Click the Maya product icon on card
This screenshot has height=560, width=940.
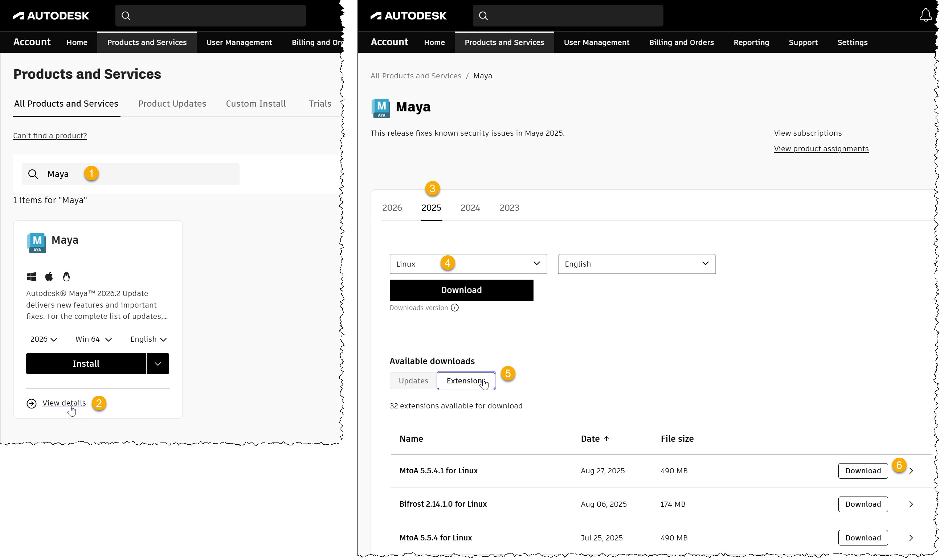[36, 243]
